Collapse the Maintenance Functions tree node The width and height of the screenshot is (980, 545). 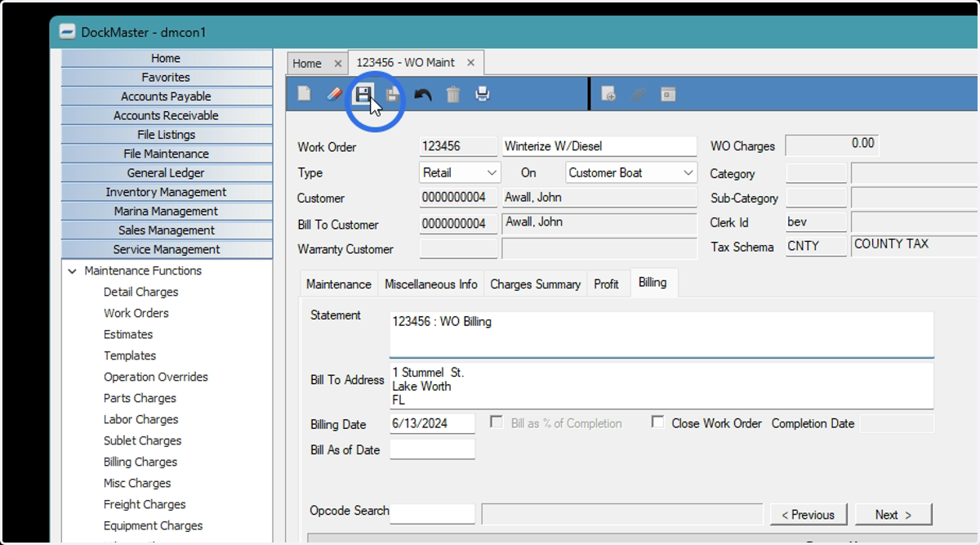click(73, 270)
